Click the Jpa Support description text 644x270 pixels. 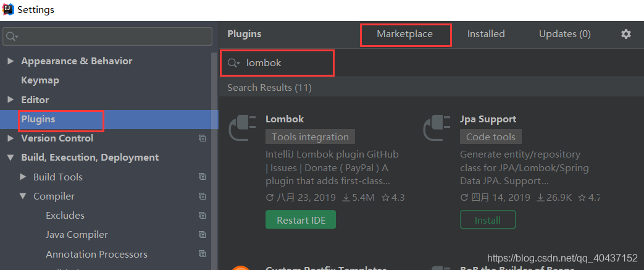pyautogui.click(x=524, y=167)
